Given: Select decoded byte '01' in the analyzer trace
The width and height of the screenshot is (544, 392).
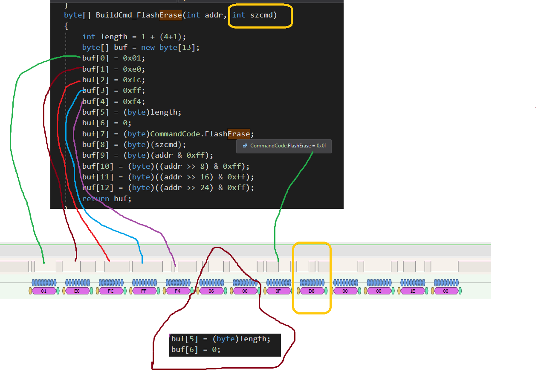Looking at the screenshot, I should click(x=44, y=291).
